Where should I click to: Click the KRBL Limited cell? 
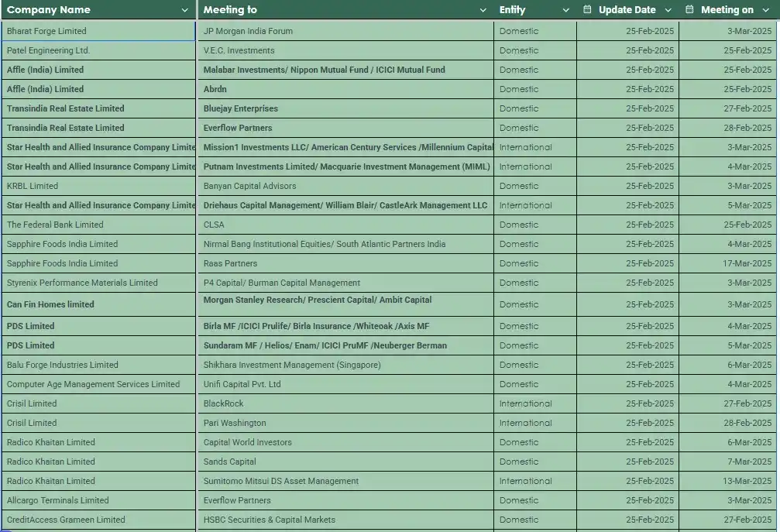[x=98, y=186]
